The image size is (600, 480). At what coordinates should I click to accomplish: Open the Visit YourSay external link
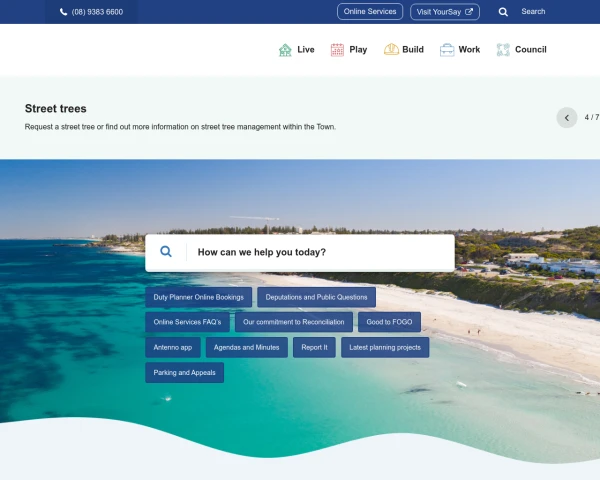point(444,12)
